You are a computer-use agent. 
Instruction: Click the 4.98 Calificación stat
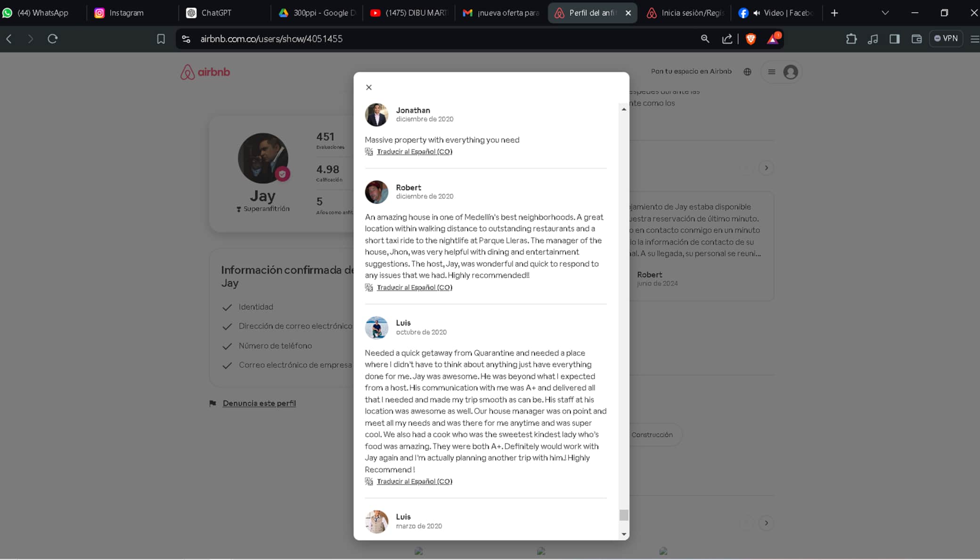(328, 173)
